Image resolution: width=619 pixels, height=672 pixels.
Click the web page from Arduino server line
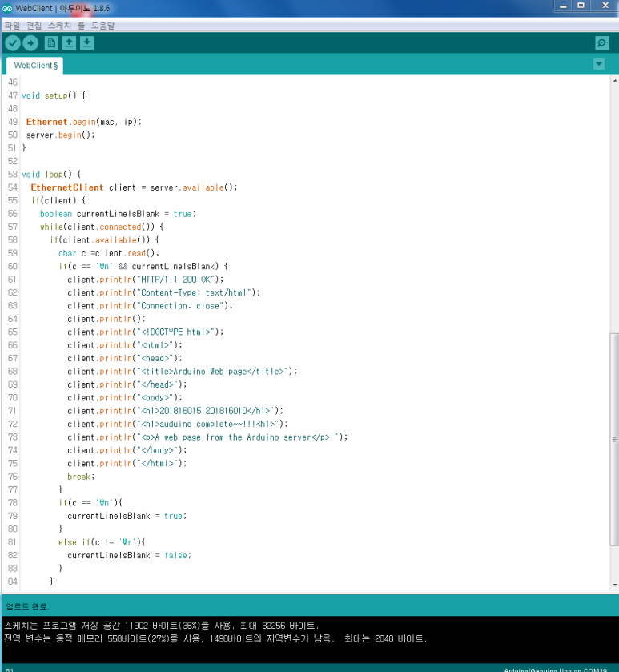pyautogui.click(x=207, y=437)
